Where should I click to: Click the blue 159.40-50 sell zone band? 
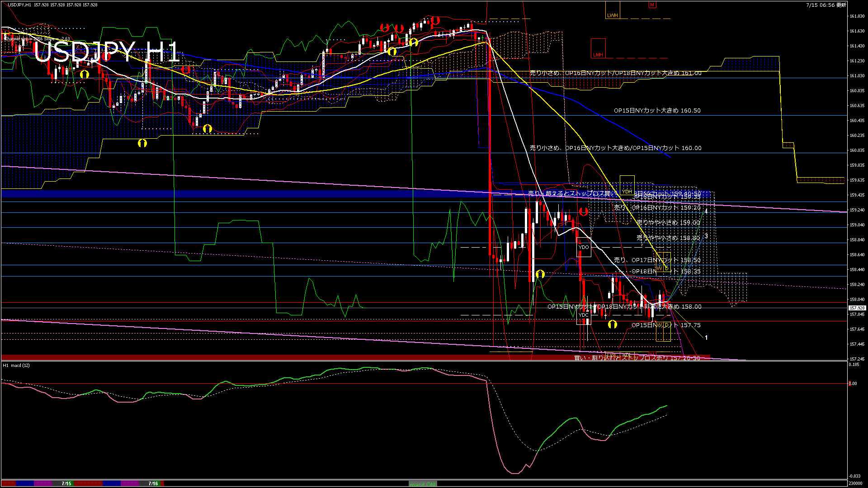click(226, 194)
